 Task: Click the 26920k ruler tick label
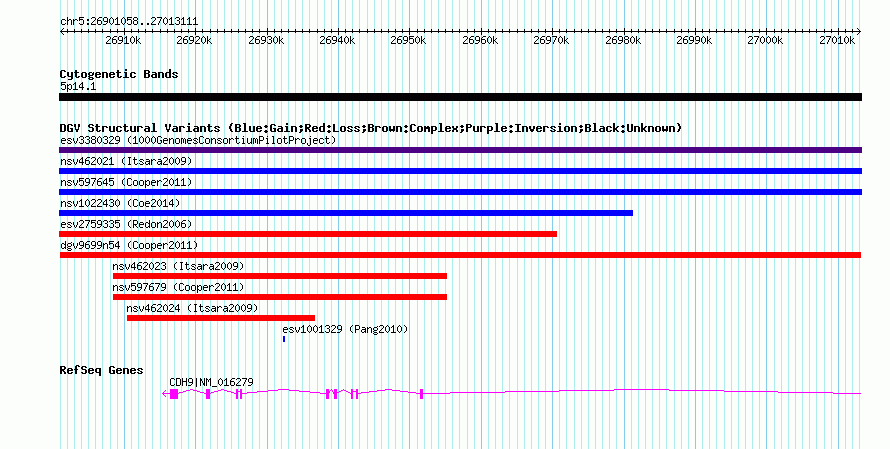(x=194, y=40)
